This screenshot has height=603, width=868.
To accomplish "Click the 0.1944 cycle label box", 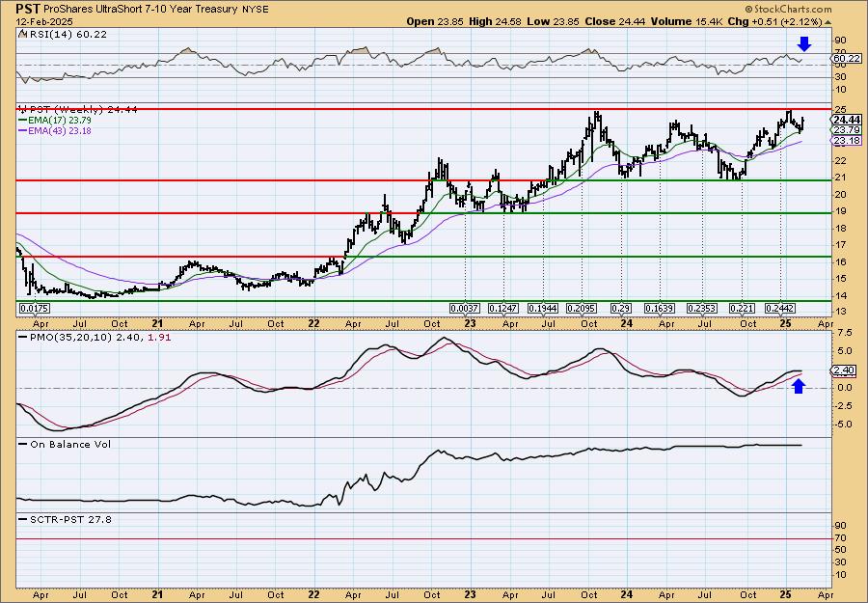I will (x=543, y=308).
